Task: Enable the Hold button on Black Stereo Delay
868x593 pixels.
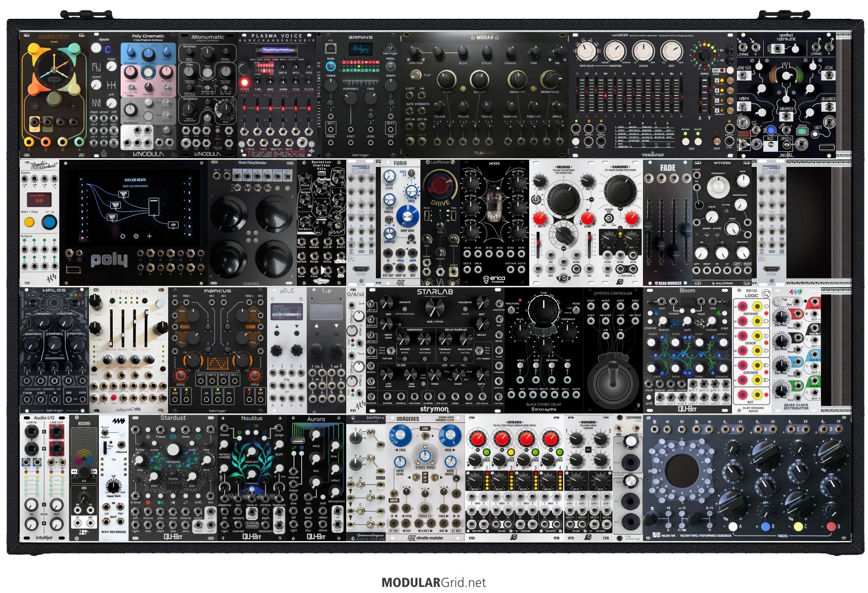Action: pyautogui.click(x=520, y=366)
